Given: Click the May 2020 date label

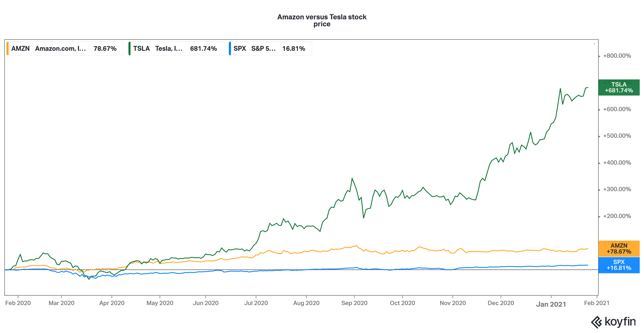Looking at the screenshot, I should click(160, 303).
